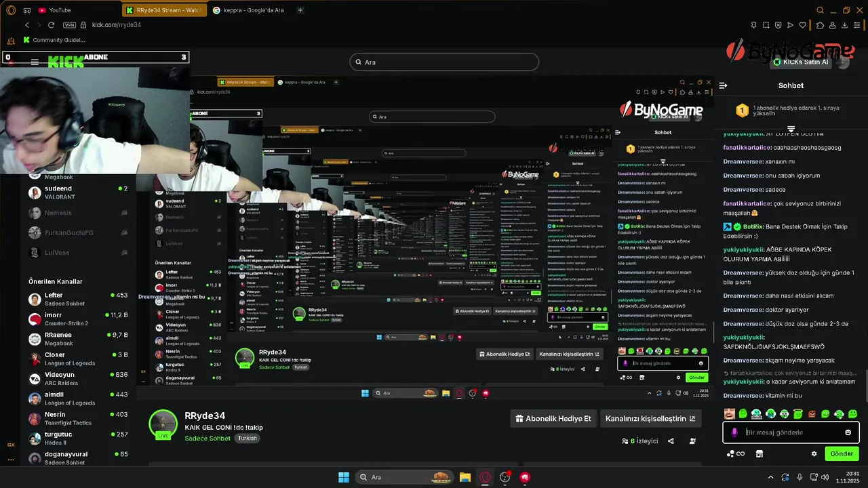The image size is (868, 488).
Task: Reload the current page
Action: (x=51, y=25)
